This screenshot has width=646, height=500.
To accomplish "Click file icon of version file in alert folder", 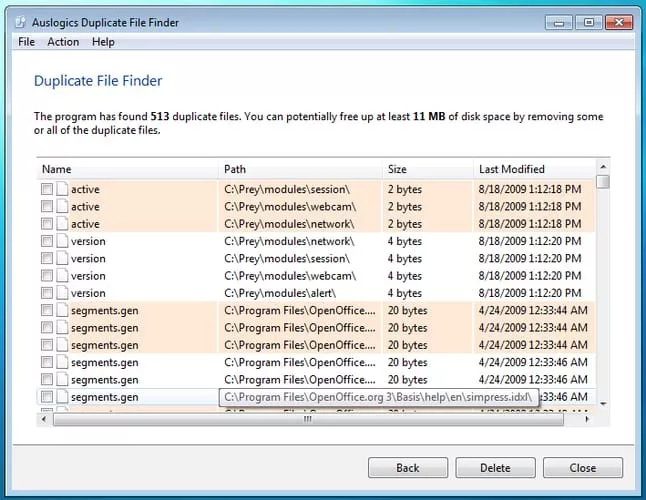I will coord(62,293).
